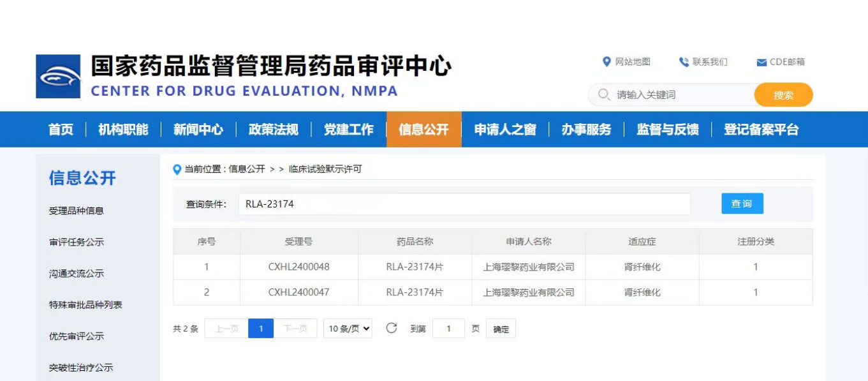The image size is (868, 381).
Task: Click the 受理号 column header
Action: point(299,242)
